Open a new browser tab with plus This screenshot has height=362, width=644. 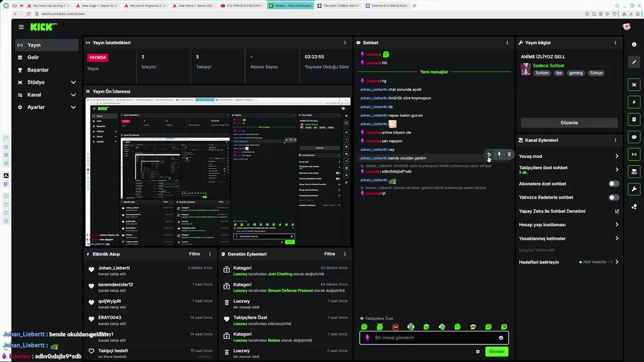tap(414, 6)
